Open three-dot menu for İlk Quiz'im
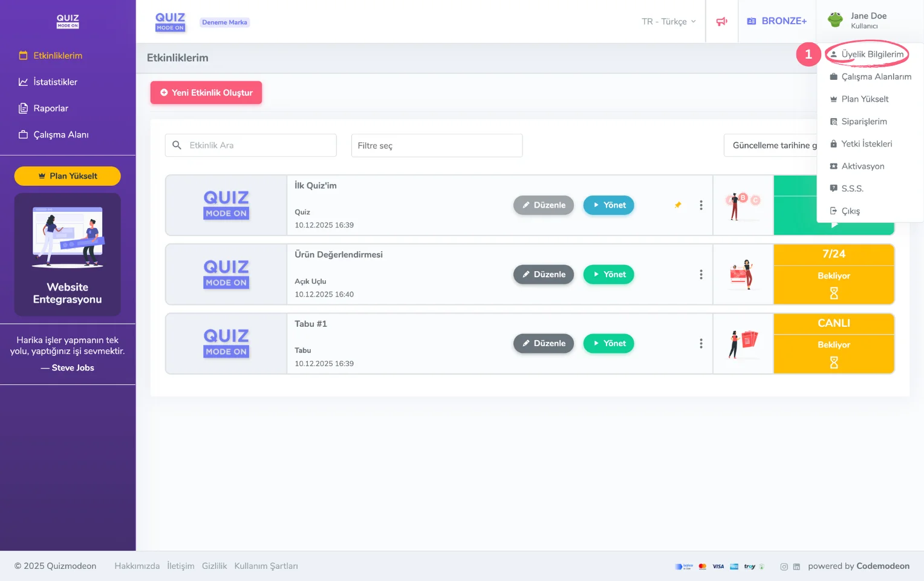The height and width of the screenshot is (581, 924). pyautogui.click(x=701, y=205)
